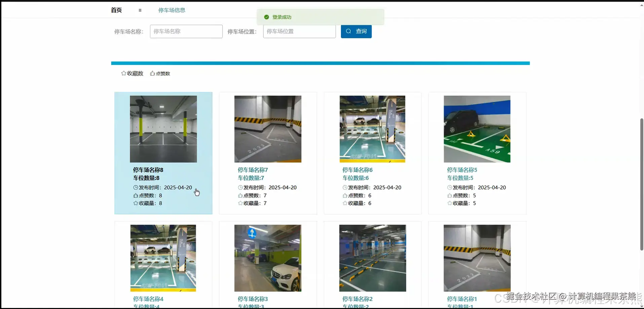Open the 停车场名称1 photo thumbnail

(477, 258)
